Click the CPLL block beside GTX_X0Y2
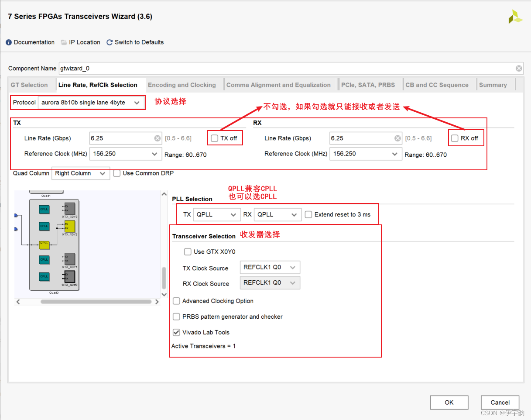531x420 pixels. click(44, 226)
